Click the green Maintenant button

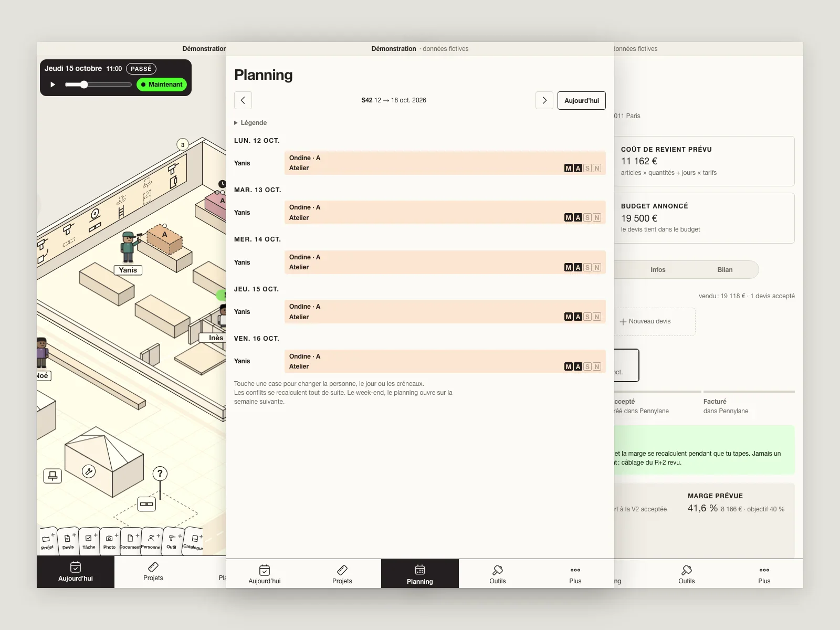tap(162, 85)
